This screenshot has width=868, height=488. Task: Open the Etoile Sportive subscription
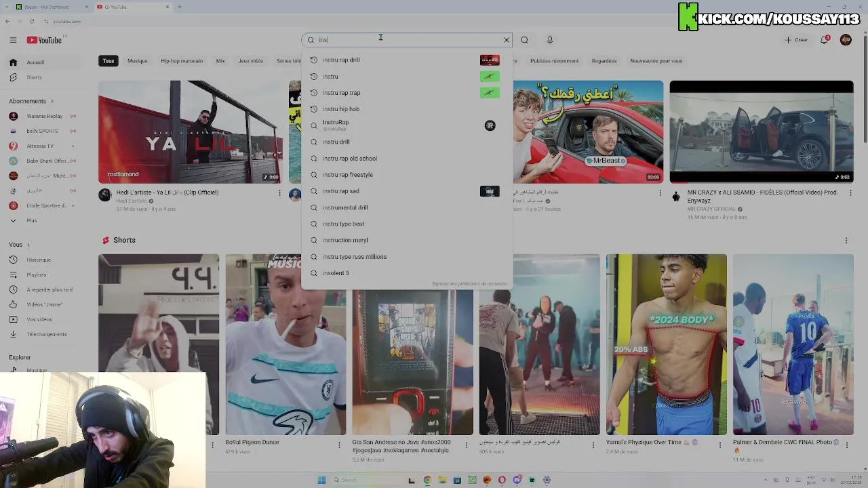(44, 205)
